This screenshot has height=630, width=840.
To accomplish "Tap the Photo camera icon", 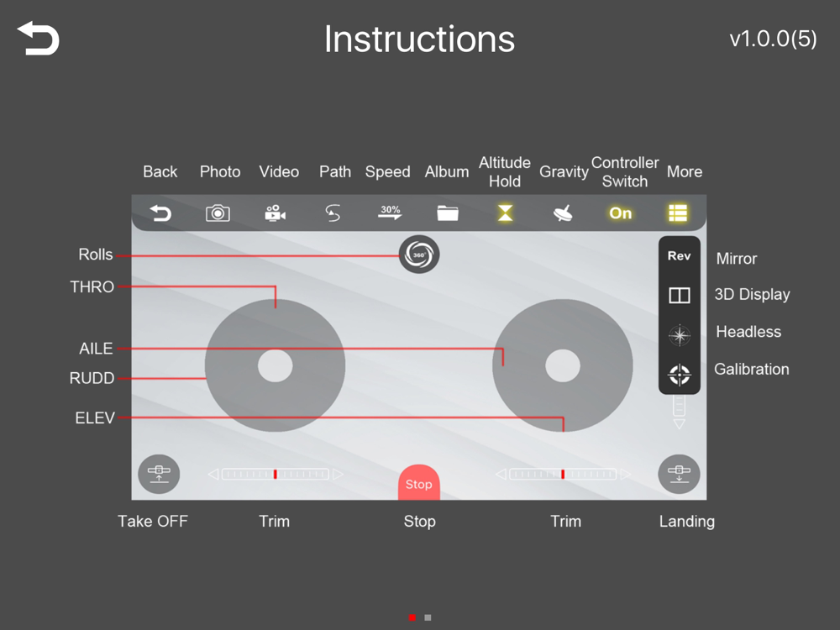I will [218, 213].
